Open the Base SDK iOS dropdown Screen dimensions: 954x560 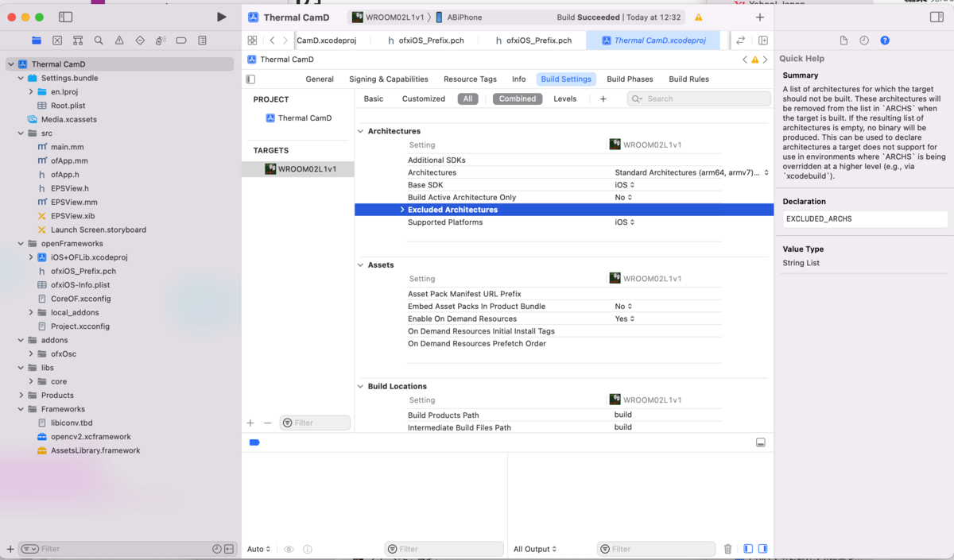tap(624, 185)
